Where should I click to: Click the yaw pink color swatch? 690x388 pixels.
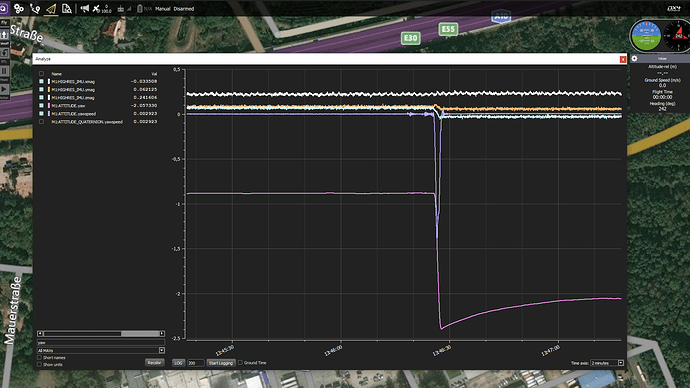pyautogui.click(x=48, y=106)
